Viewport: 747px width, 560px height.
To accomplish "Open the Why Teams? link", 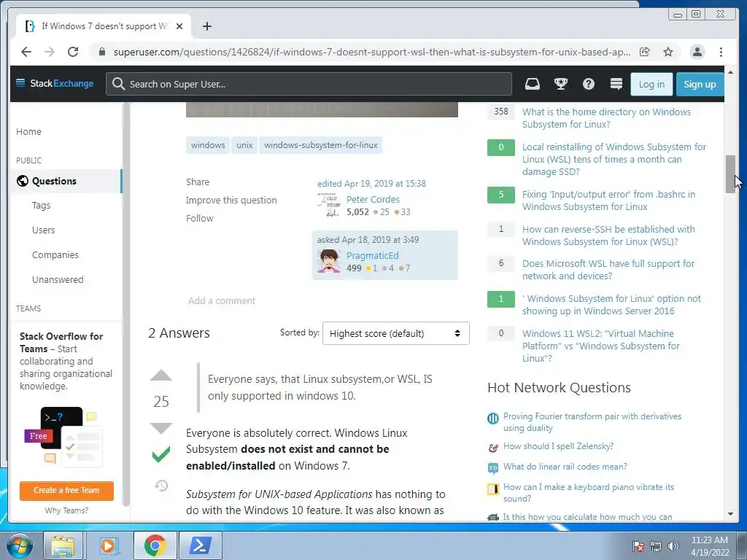I will (66, 510).
